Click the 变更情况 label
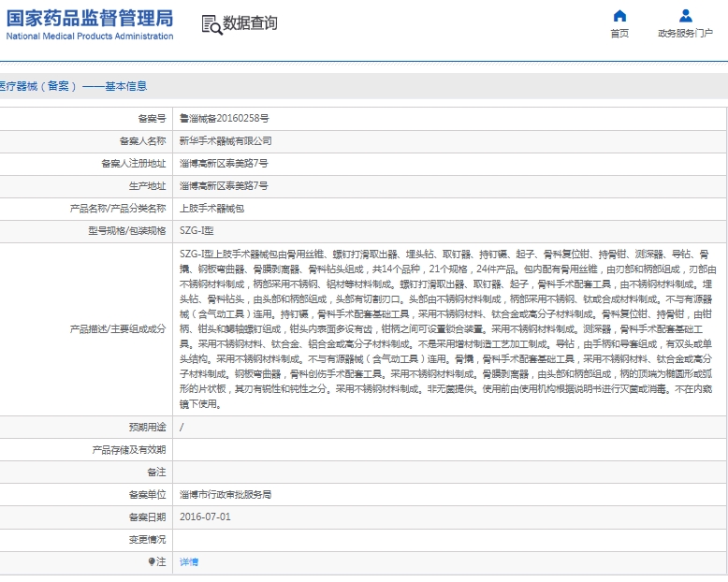728x582 pixels. 147,539
